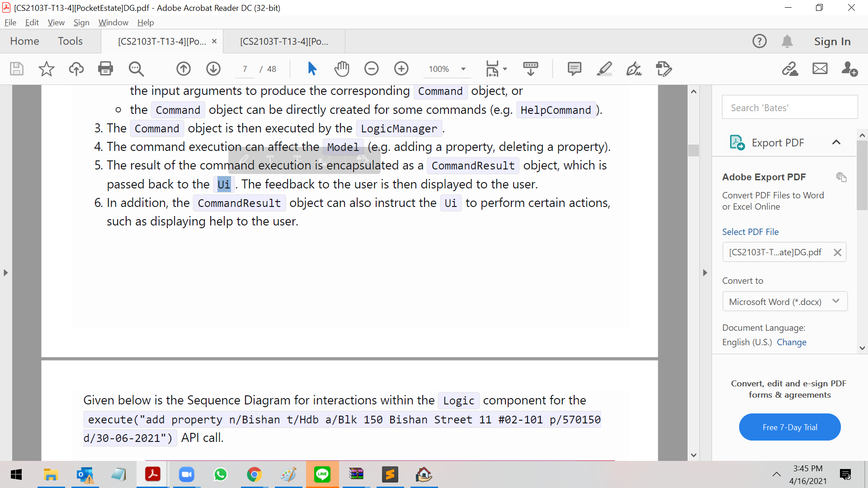This screenshot has width=868, height=488.
Task: Click the Free 7-Day Trial button
Action: pyautogui.click(x=789, y=427)
